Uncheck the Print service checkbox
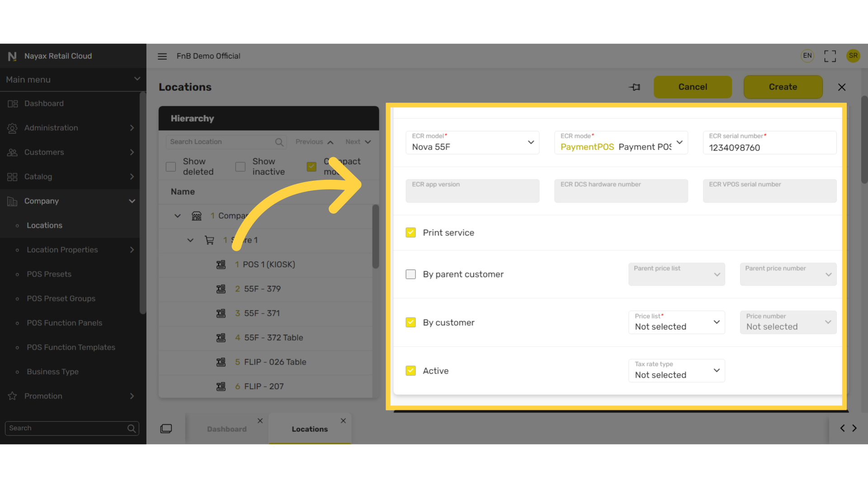This screenshot has height=488, width=868. point(410,233)
